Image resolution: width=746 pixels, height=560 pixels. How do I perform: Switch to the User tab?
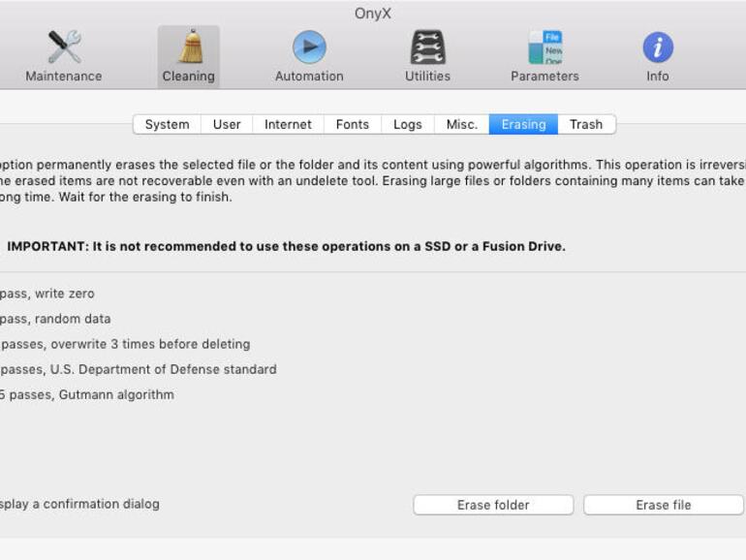click(227, 125)
